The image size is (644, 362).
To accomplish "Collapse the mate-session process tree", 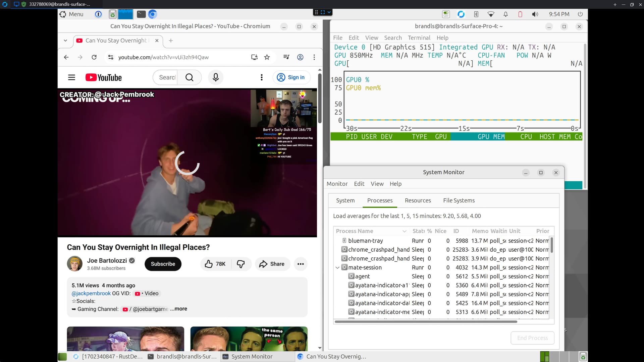I will 337,267.
